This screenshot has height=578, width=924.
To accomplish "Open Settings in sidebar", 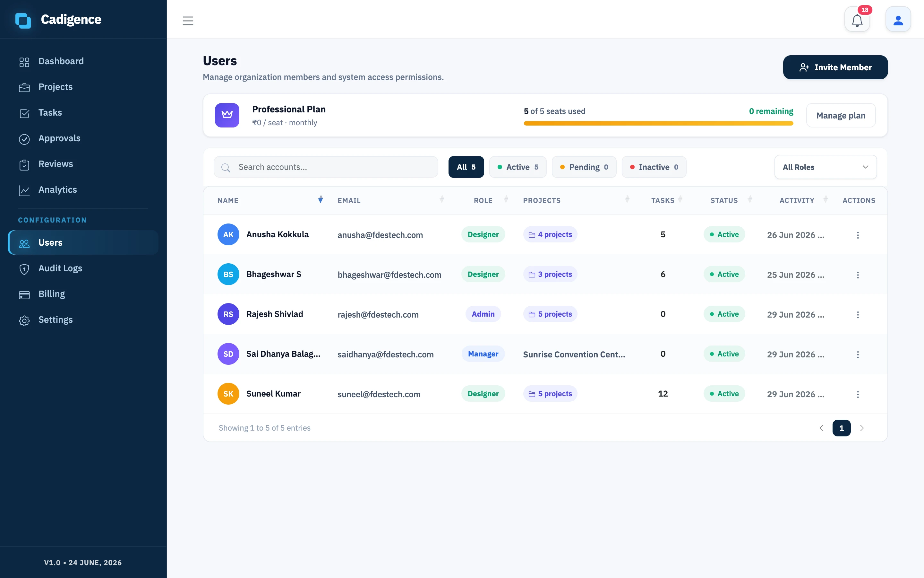I will click(x=83, y=320).
